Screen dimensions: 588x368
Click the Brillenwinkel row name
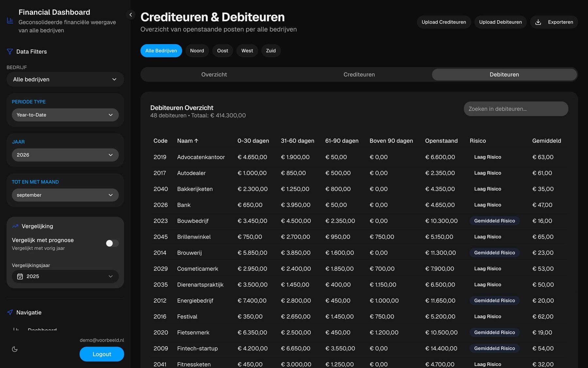point(194,237)
